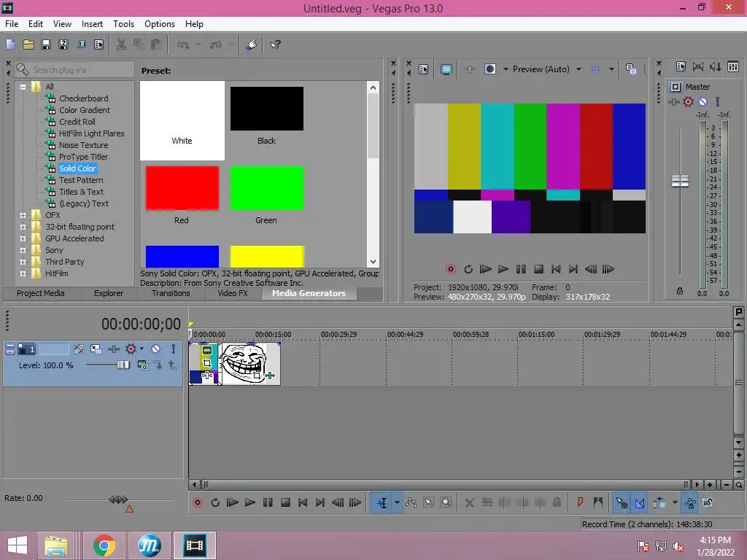Image resolution: width=747 pixels, height=560 pixels.
Task: Choose the Green solid color preset
Action: (267, 188)
